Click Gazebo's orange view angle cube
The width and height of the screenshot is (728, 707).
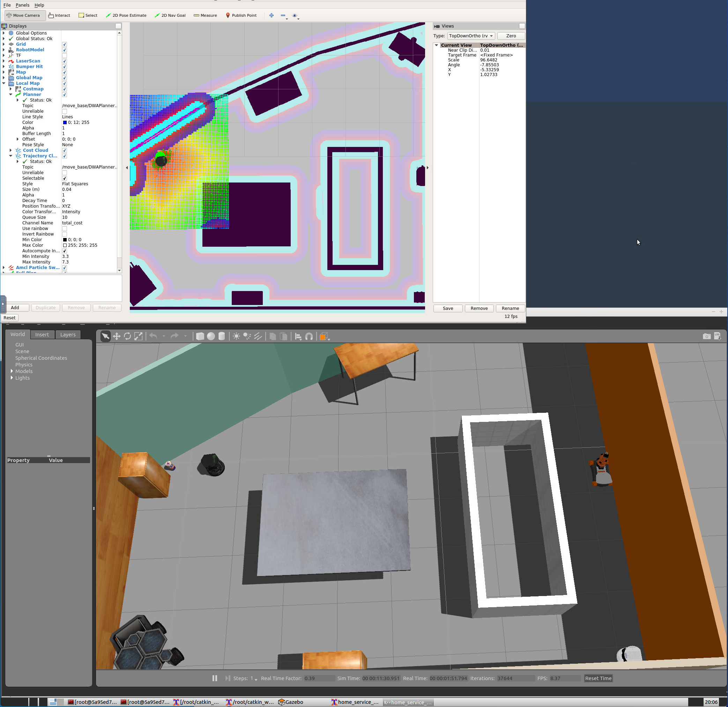tap(323, 336)
